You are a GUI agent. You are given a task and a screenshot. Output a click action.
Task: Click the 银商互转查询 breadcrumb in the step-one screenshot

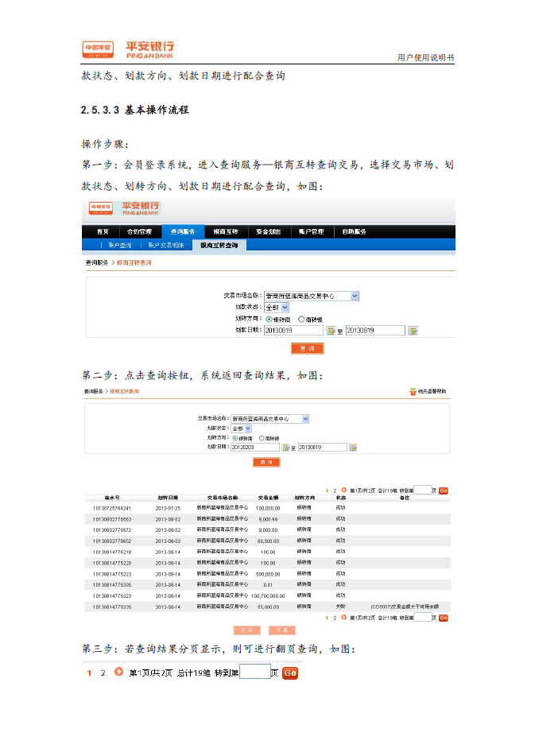134,263
